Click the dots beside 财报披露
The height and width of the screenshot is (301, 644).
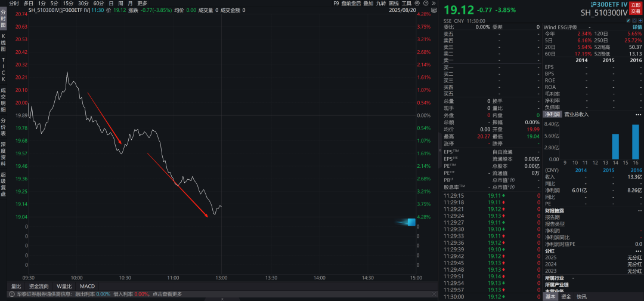[x=639, y=211]
